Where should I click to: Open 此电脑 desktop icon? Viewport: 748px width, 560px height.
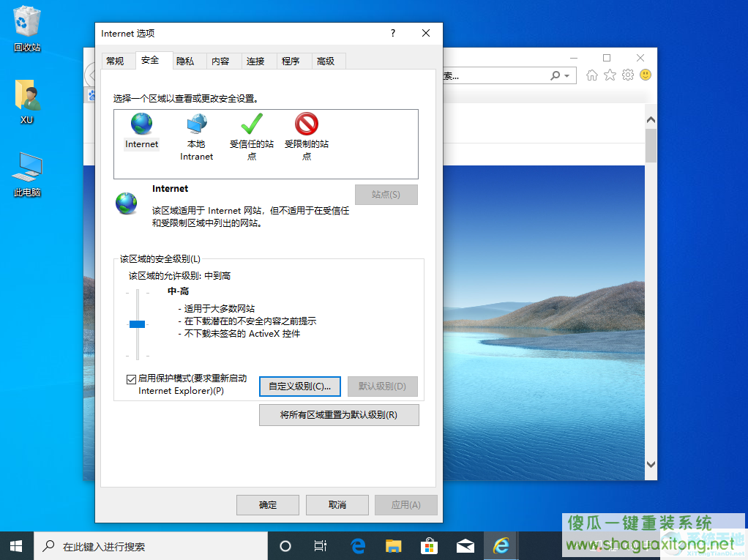(27, 174)
